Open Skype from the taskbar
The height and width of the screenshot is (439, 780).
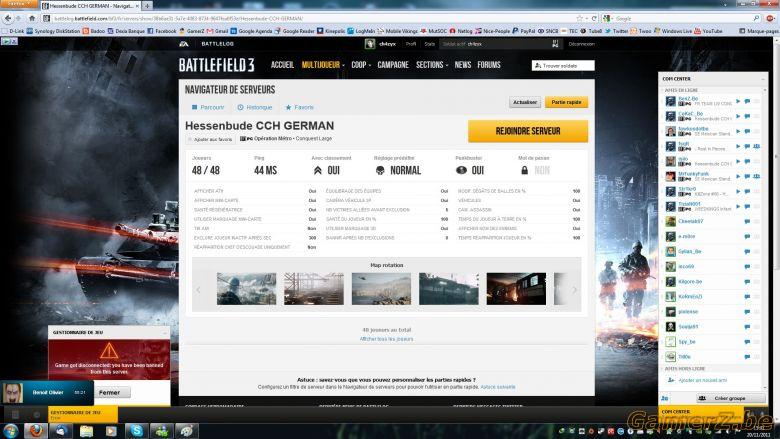136,431
